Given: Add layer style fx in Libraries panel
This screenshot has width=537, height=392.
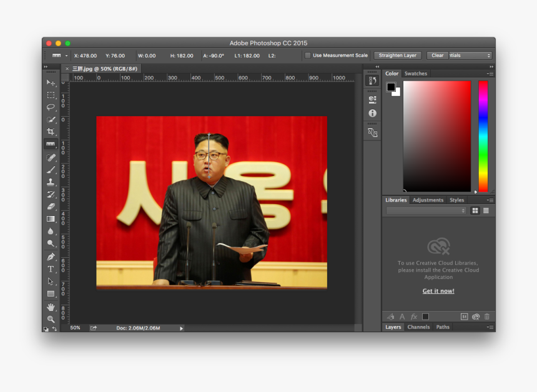Looking at the screenshot, I should click(414, 316).
